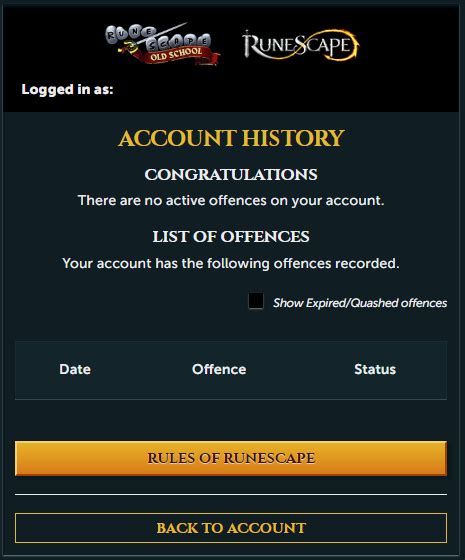Click the no active offences message
The image size is (465, 560).
pyautogui.click(x=231, y=200)
